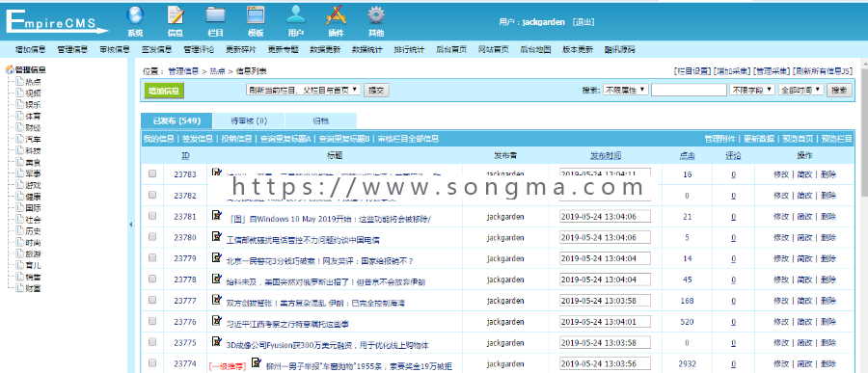
Task: Tick the checkbox for row ID 23783
Action: point(152,173)
